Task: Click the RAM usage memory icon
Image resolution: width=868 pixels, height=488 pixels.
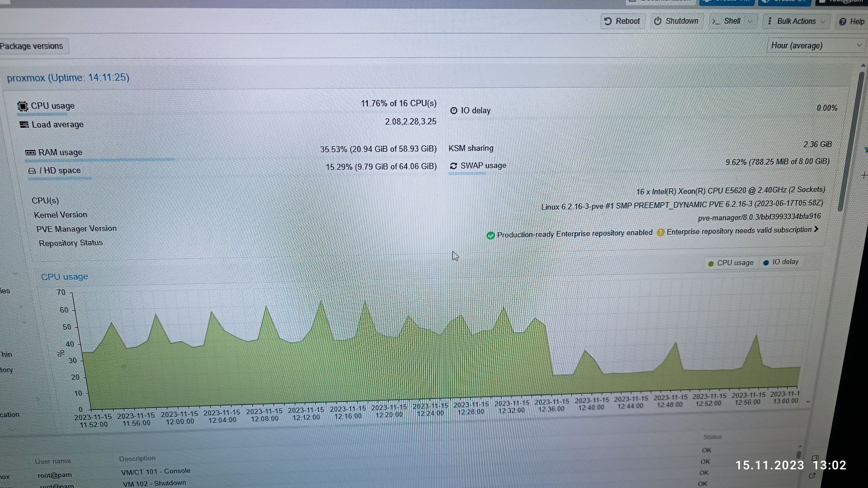Action: click(x=30, y=153)
